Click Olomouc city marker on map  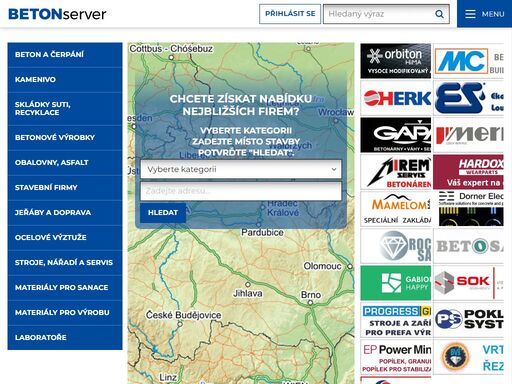[x=350, y=266]
